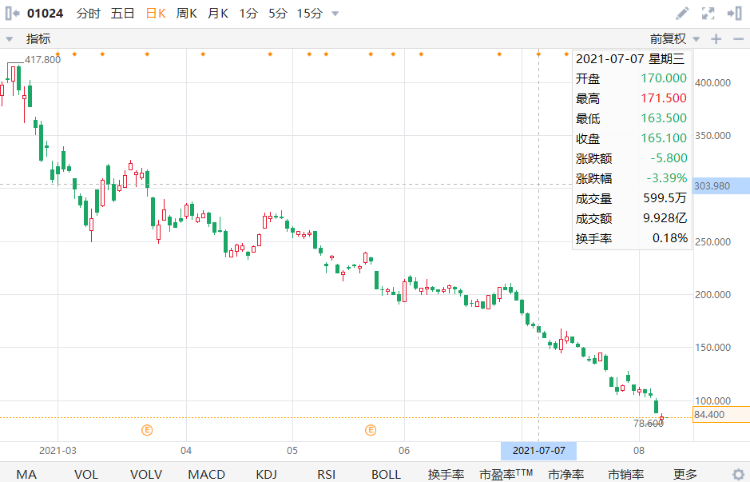The height and width of the screenshot is (482, 750).
Task: Click the 涨跌幅 -3.39% value
Action: [x=667, y=178]
